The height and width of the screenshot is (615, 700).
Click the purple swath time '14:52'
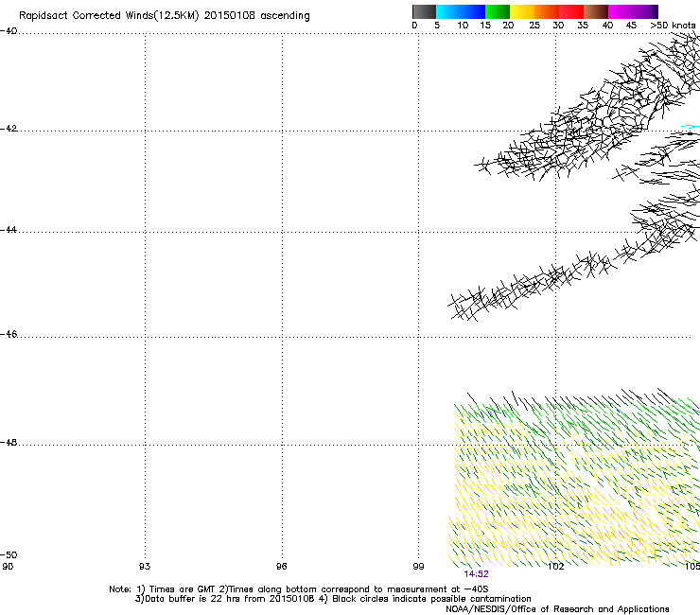476,574
